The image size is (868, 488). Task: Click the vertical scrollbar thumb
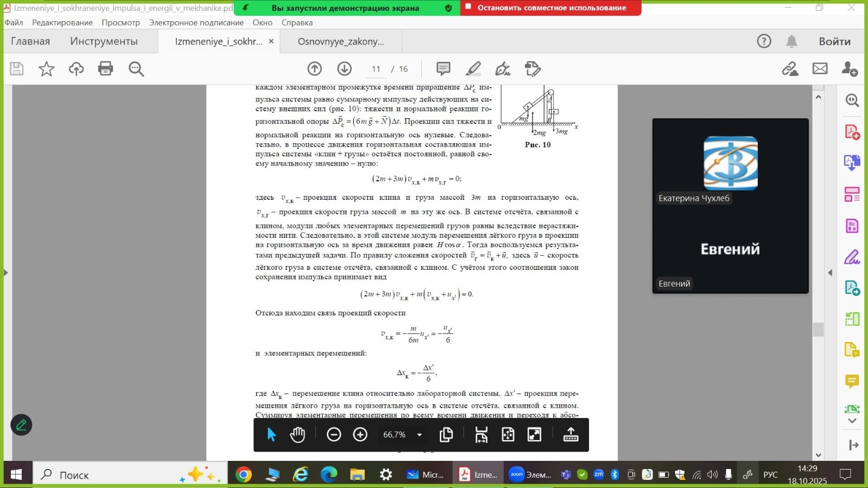[818, 329]
